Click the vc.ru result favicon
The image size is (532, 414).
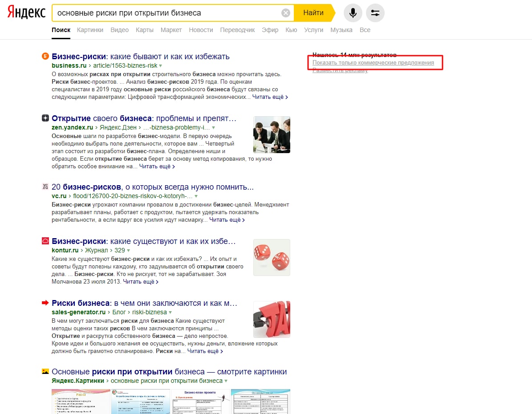(x=45, y=186)
